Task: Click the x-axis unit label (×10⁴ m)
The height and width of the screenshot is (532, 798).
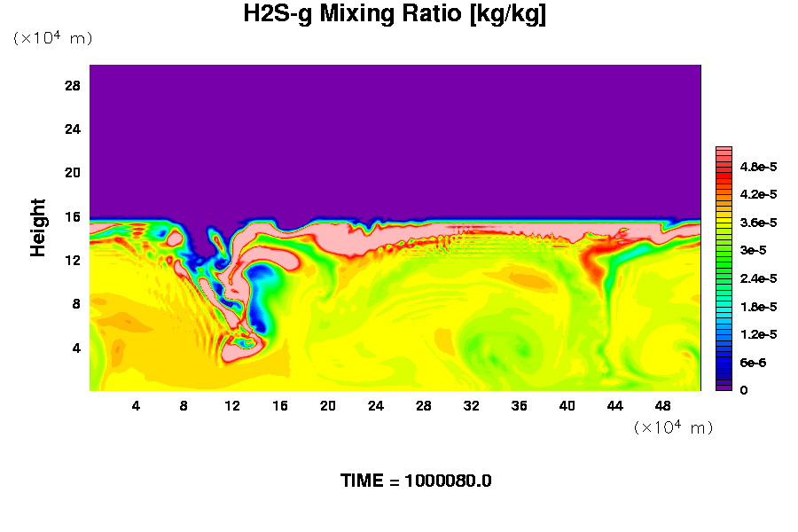Action: (x=673, y=427)
